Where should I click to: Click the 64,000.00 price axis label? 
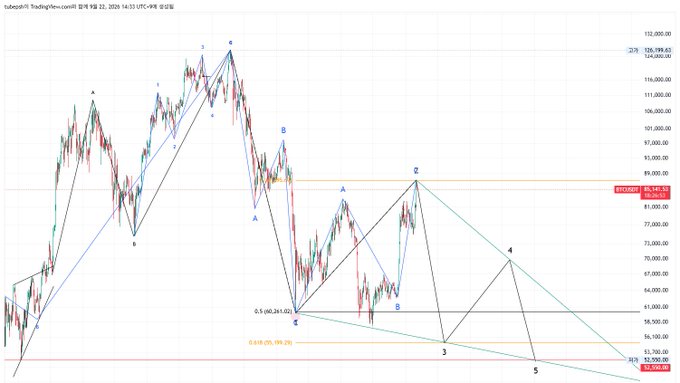click(x=657, y=290)
